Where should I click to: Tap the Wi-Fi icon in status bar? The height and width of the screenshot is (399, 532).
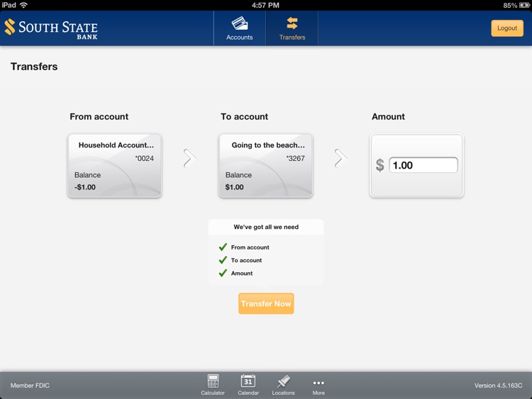point(23,5)
